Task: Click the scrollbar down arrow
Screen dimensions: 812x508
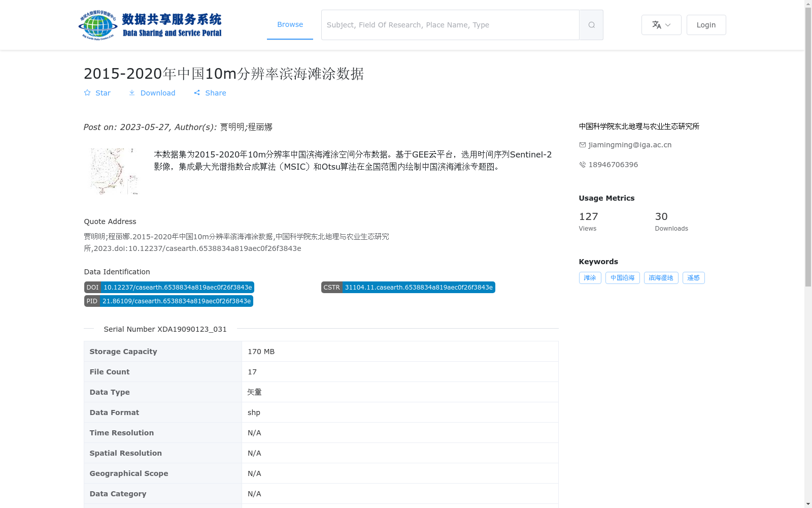Action: (808, 504)
